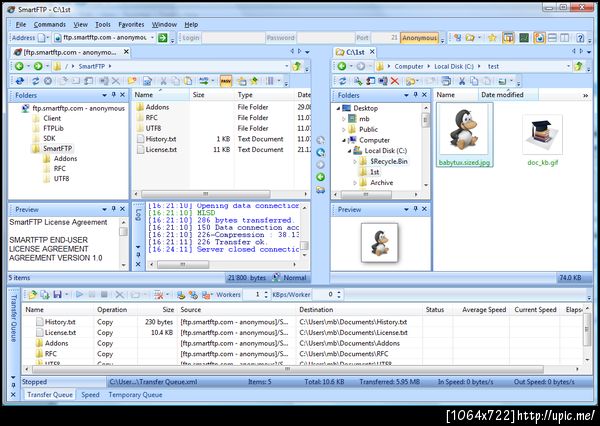Toggle the highlighted panel view button beside the star
Viewport: 600px width, 426px height.
[x=508, y=38]
